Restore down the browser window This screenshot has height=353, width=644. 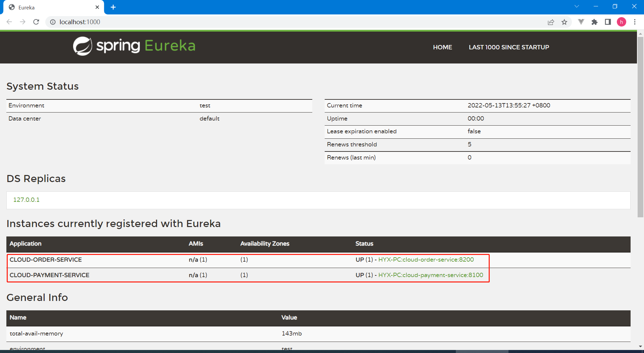(x=615, y=6)
